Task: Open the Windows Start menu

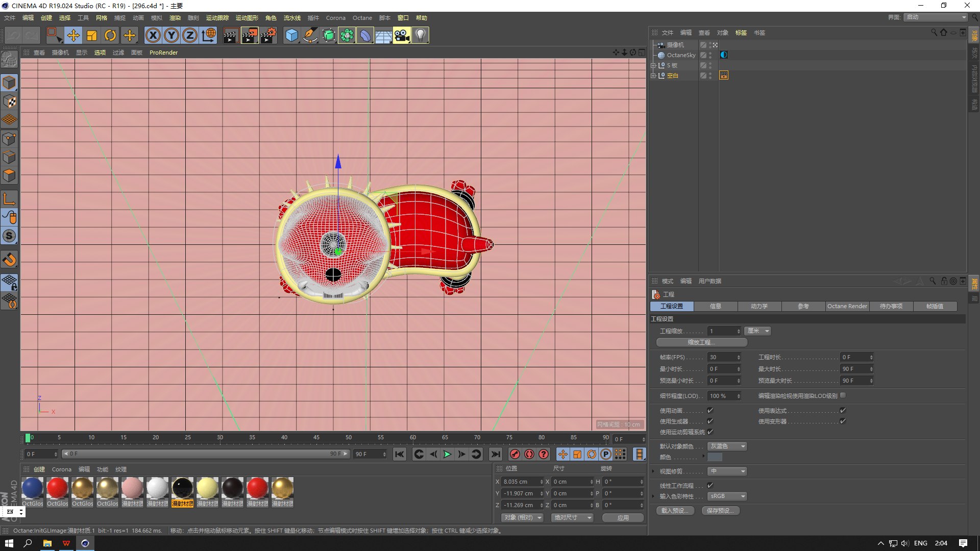Action: (x=9, y=543)
